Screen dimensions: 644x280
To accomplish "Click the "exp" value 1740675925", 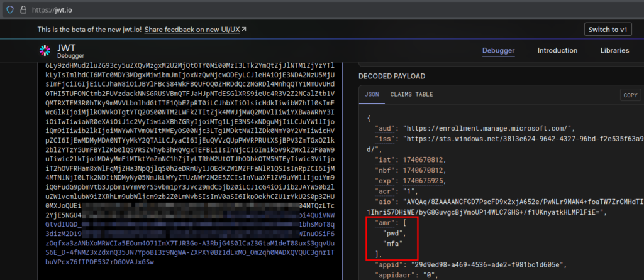I will coord(423,181).
